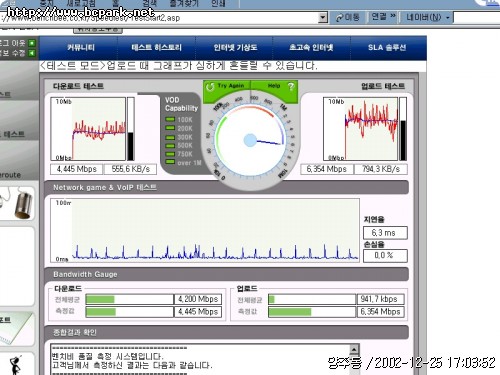Click the Try Again refresh icon
Image resolution: width=500 pixels, height=375 pixels.
(x=210, y=87)
